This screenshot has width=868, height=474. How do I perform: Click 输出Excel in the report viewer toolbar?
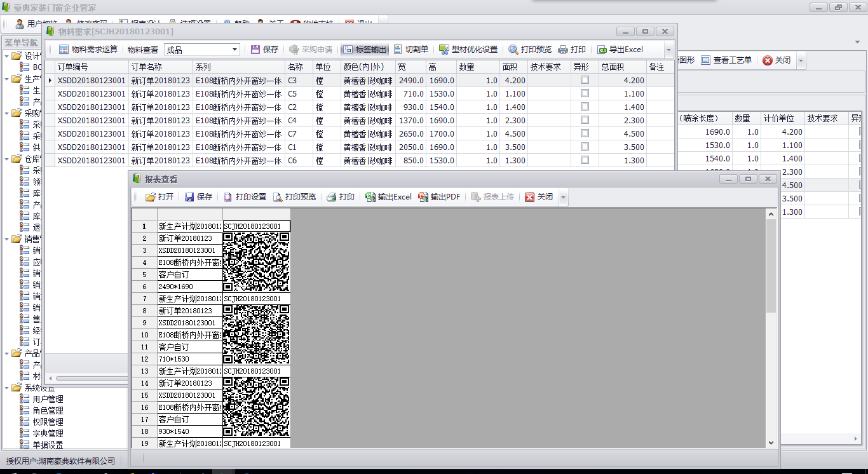[388, 197]
